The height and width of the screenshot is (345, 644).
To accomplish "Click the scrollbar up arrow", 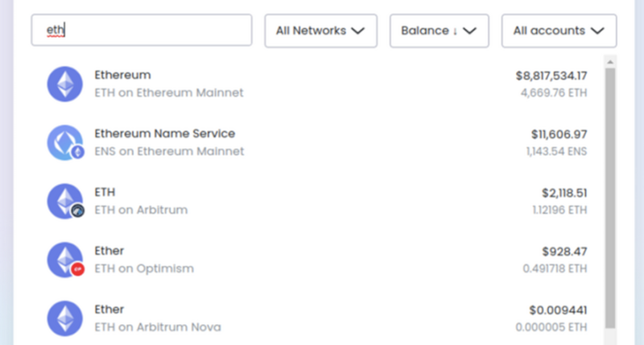I will pos(610,62).
